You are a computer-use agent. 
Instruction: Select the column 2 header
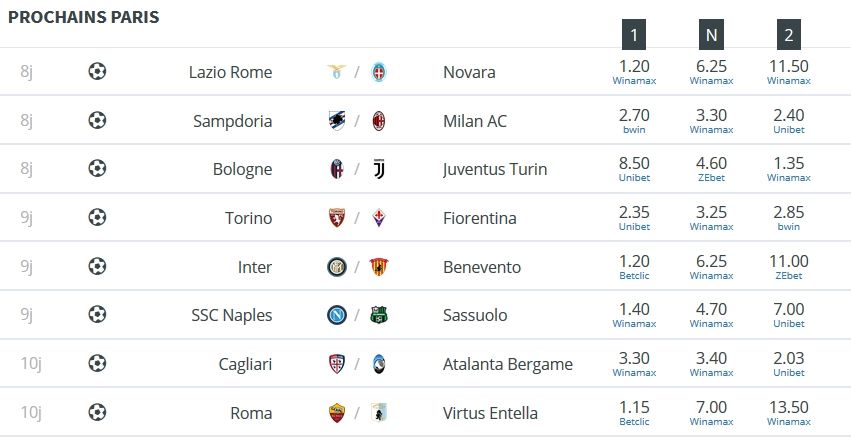point(789,35)
